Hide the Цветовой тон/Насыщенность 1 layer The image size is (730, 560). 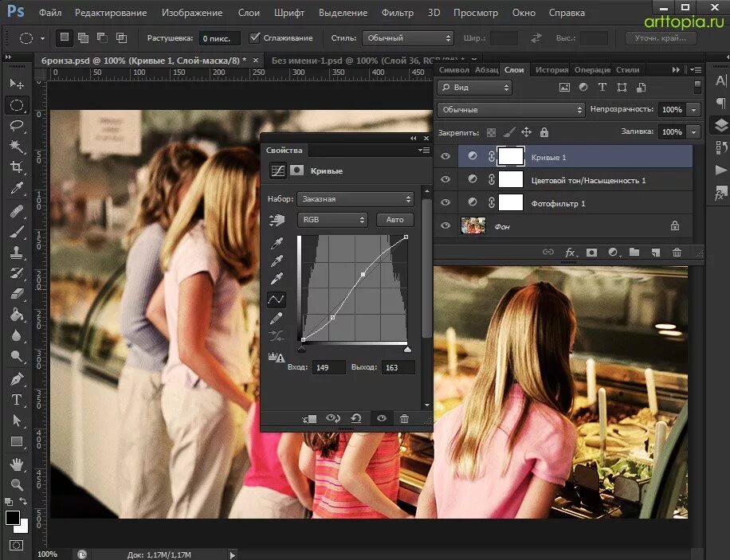445,179
